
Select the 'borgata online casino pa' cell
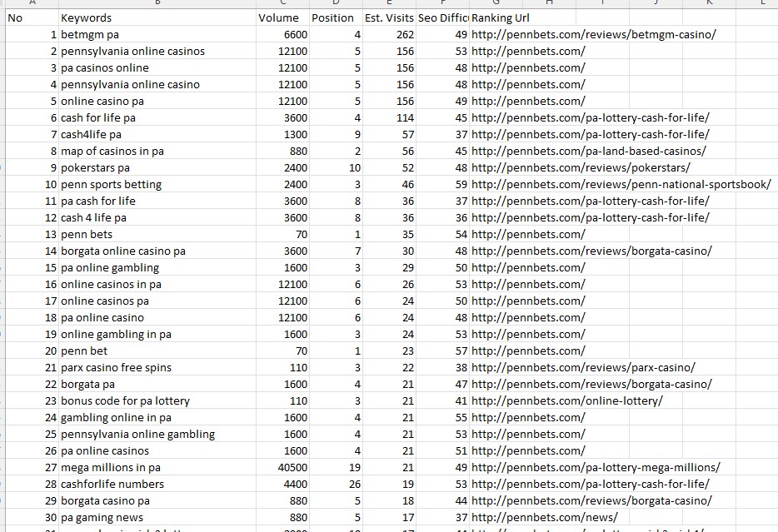[157, 251]
